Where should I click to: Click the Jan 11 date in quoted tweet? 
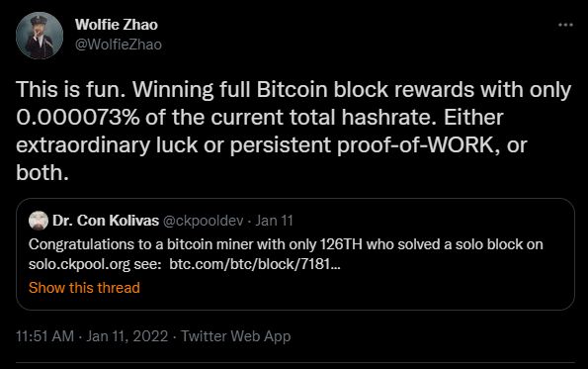click(274, 221)
